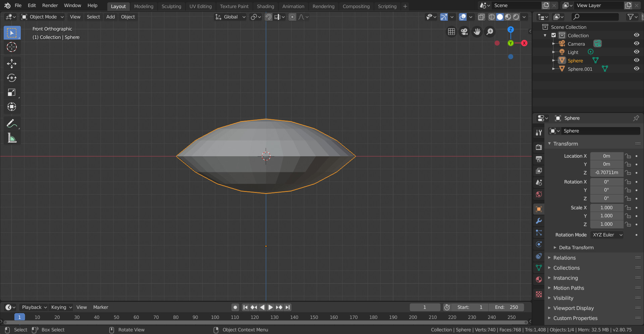
Task: Choose the Annotate pencil tool
Action: [12, 124]
